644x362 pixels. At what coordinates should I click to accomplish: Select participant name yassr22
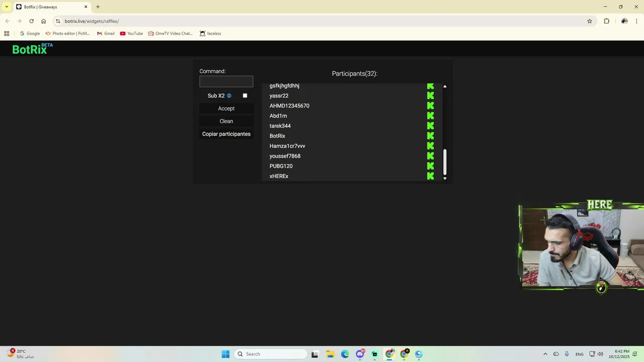click(279, 96)
